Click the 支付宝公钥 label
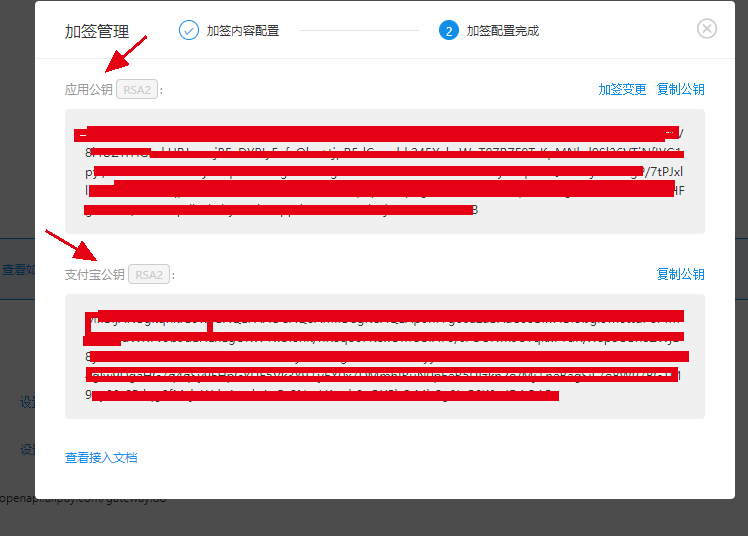 pos(94,275)
